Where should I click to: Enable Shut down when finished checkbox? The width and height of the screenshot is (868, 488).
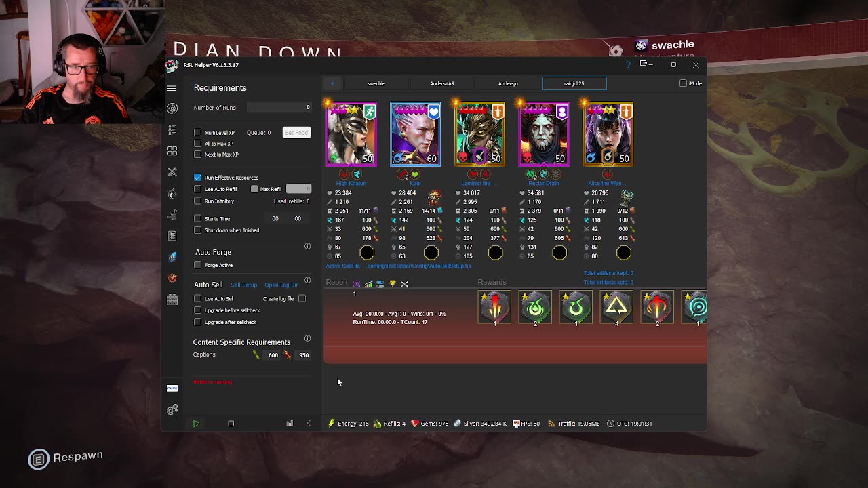click(198, 230)
